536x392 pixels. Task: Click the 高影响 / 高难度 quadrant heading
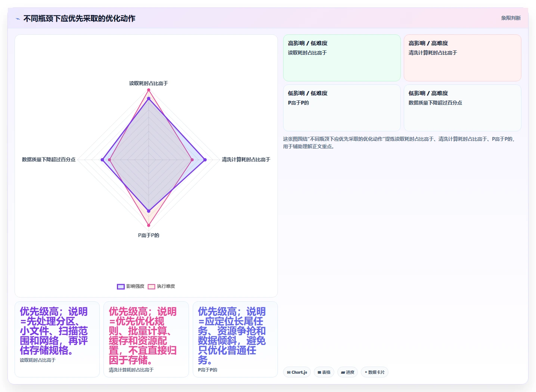428,43
